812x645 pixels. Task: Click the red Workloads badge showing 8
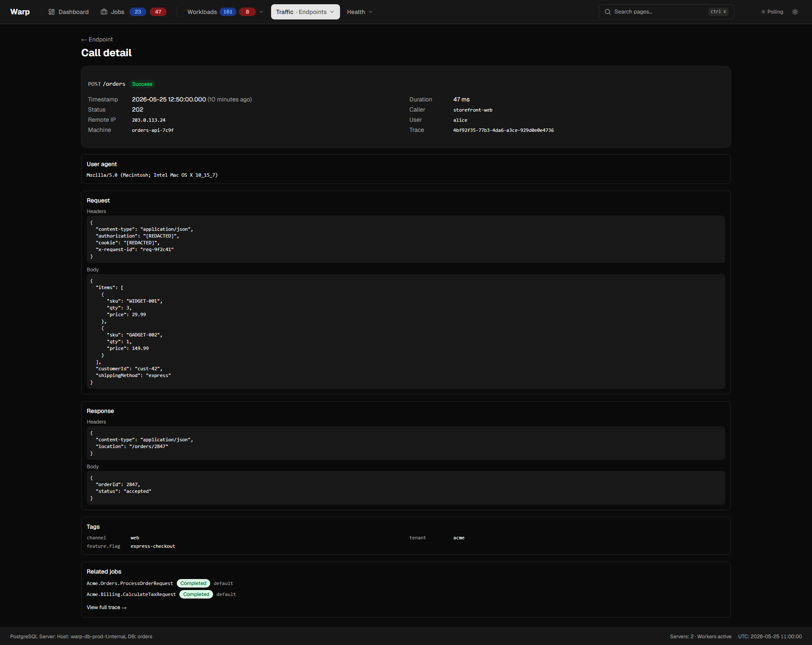(247, 12)
